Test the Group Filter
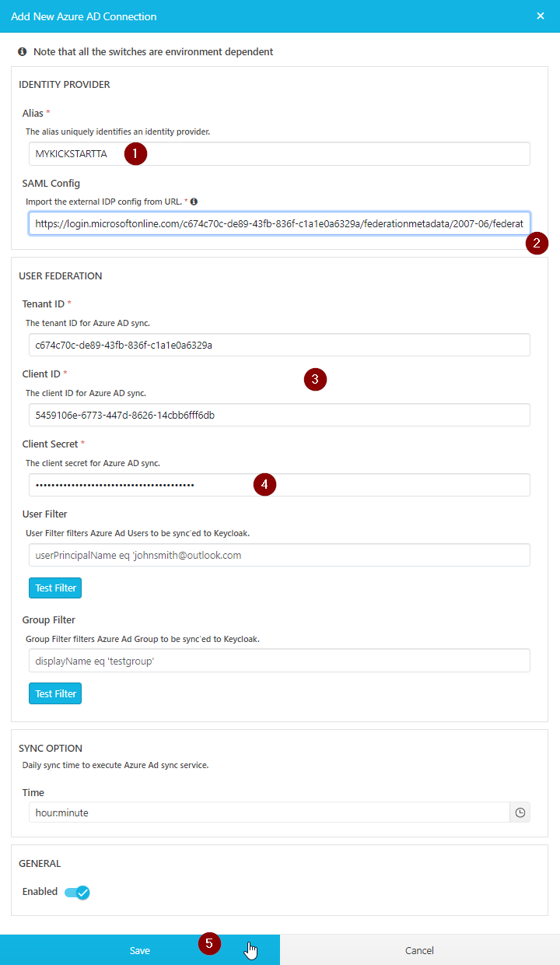This screenshot has height=965, width=560. (x=55, y=693)
